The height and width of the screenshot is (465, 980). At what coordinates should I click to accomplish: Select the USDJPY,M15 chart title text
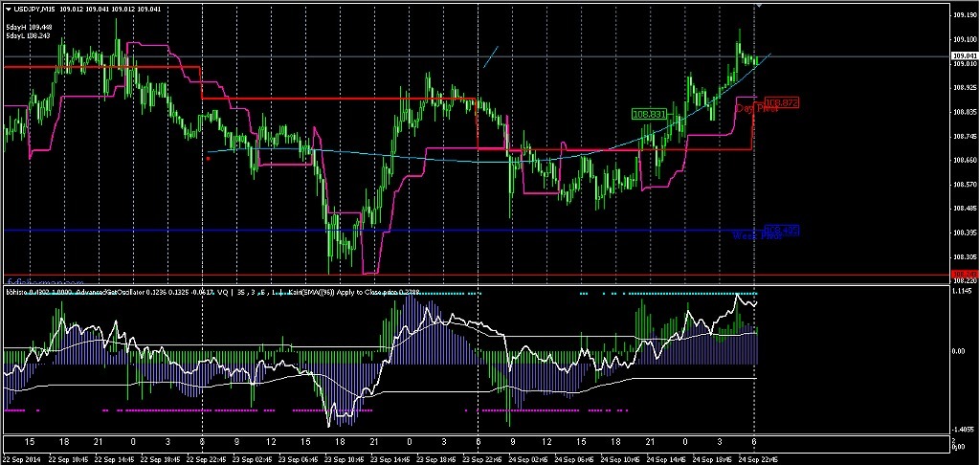point(33,10)
